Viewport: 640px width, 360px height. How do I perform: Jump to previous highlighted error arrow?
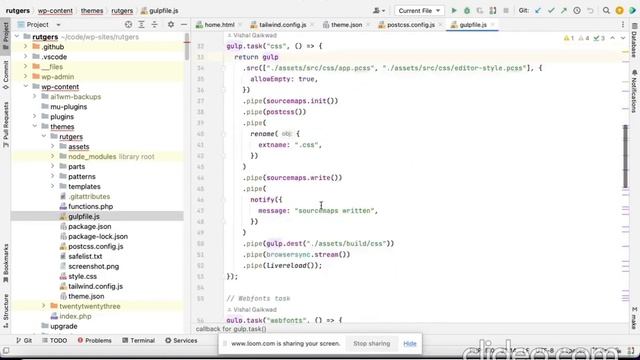click(x=613, y=38)
